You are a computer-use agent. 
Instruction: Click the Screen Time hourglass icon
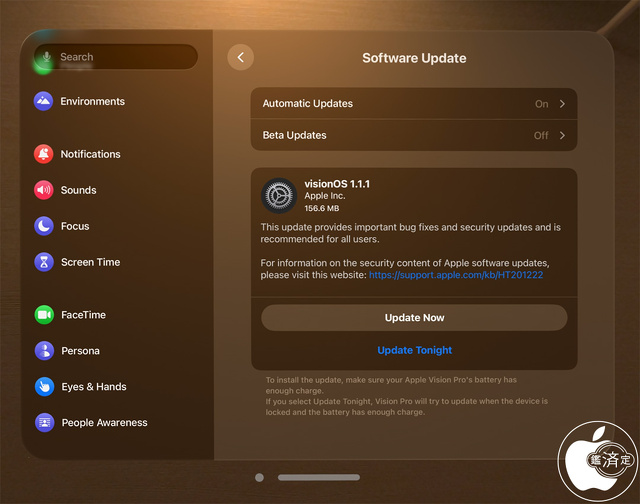(x=44, y=262)
